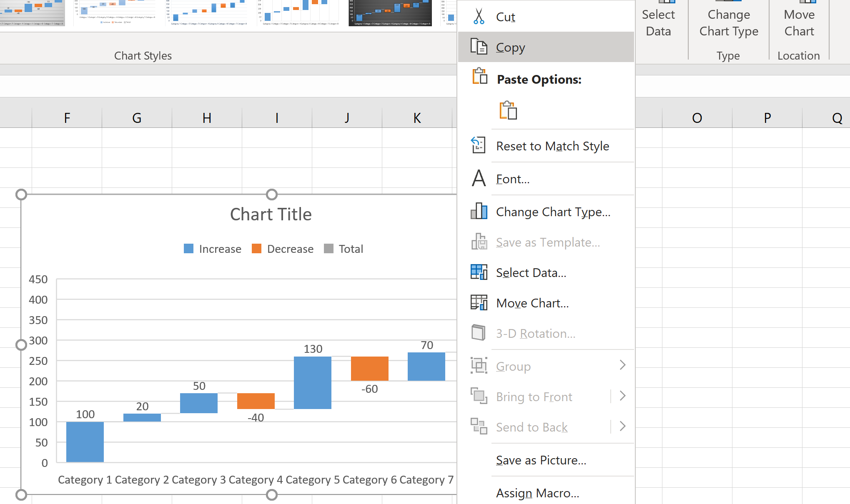850x504 pixels.
Task: Click the orange Decrease legend swatch
Action: pyautogui.click(x=256, y=248)
